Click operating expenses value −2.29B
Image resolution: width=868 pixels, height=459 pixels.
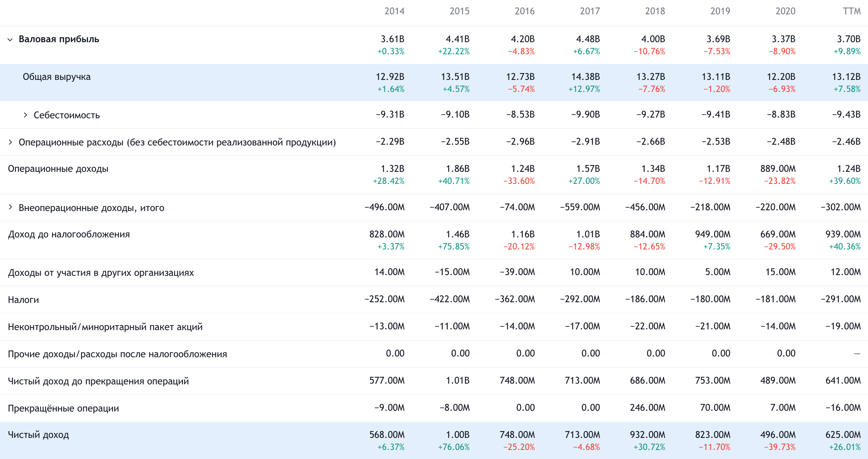coord(390,142)
